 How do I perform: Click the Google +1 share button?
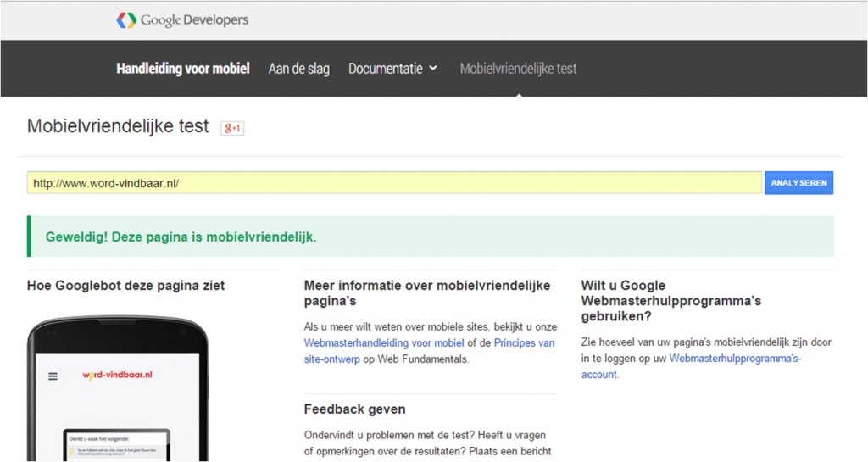232,128
